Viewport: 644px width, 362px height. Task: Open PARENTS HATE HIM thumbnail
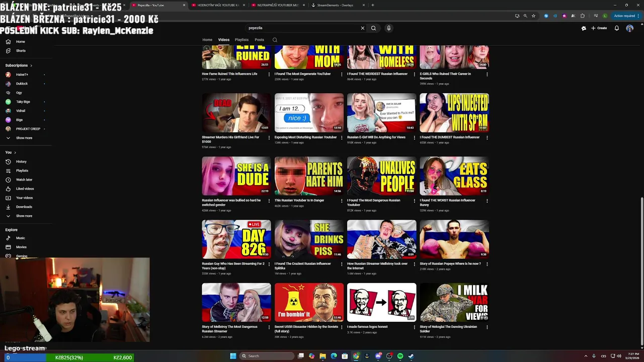point(309,175)
